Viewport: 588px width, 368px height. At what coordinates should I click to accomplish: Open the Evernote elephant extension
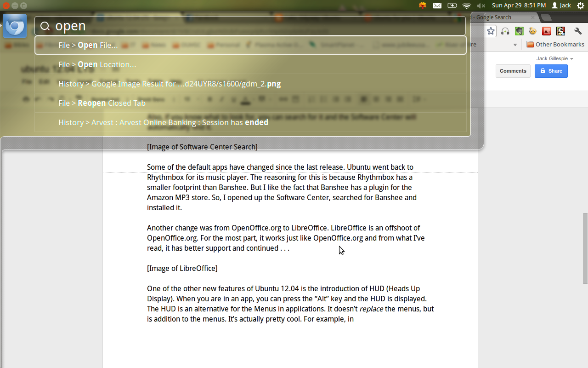pos(519,31)
